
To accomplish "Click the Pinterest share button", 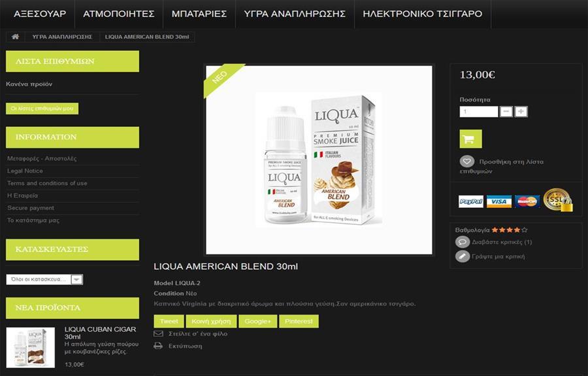I will pyautogui.click(x=299, y=321).
